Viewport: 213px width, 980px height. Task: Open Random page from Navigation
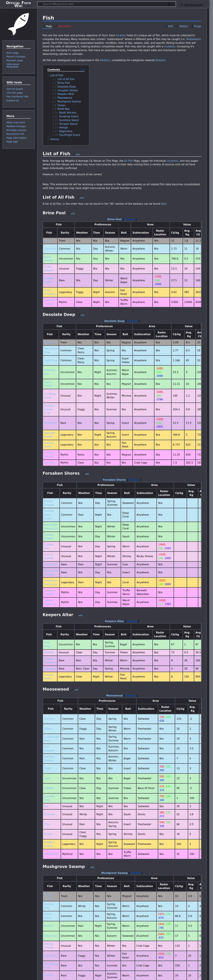point(15,60)
